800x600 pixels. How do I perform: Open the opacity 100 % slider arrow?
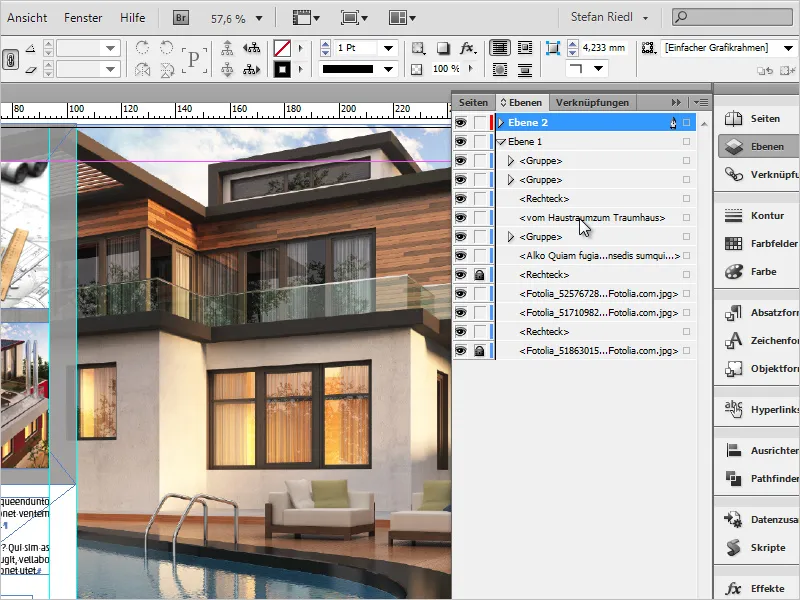[x=470, y=68]
